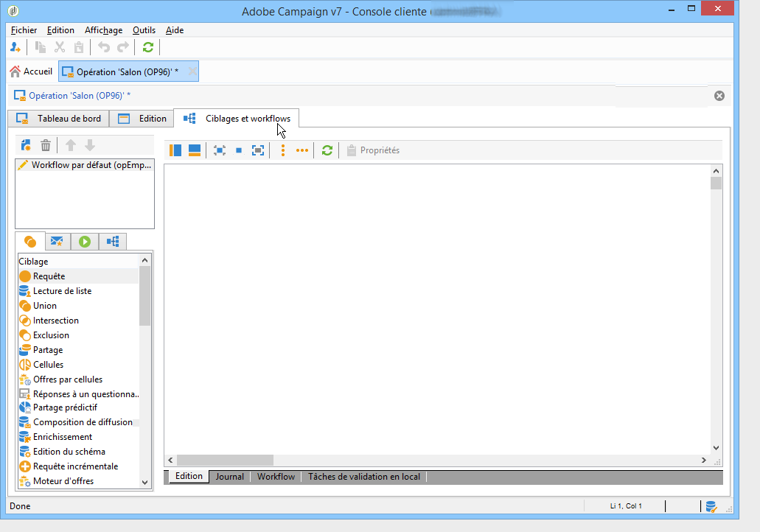Open the Aide menu

(x=175, y=30)
